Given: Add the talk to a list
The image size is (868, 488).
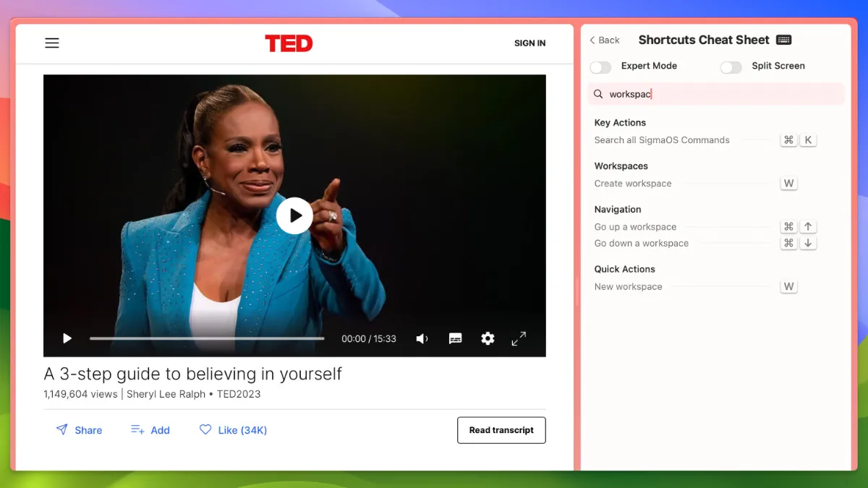Looking at the screenshot, I should pyautogui.click(x=150, y=430).
